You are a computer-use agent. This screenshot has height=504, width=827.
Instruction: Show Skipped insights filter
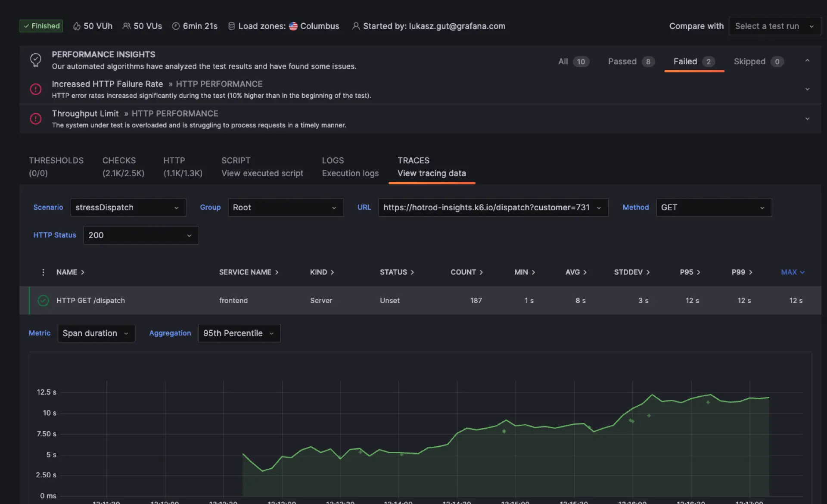pyautogui.click(x=759, y=62)
